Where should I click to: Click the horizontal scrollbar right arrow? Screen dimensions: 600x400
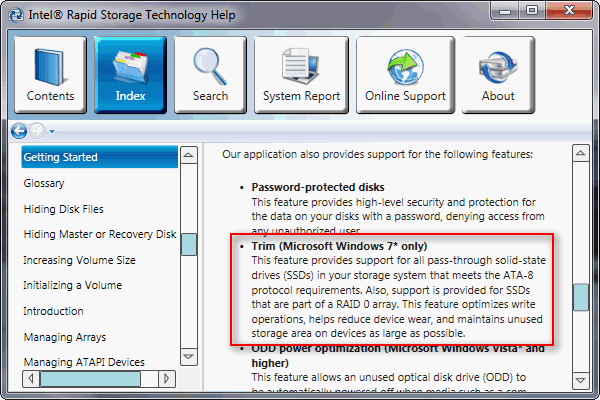tap(167, 379)
